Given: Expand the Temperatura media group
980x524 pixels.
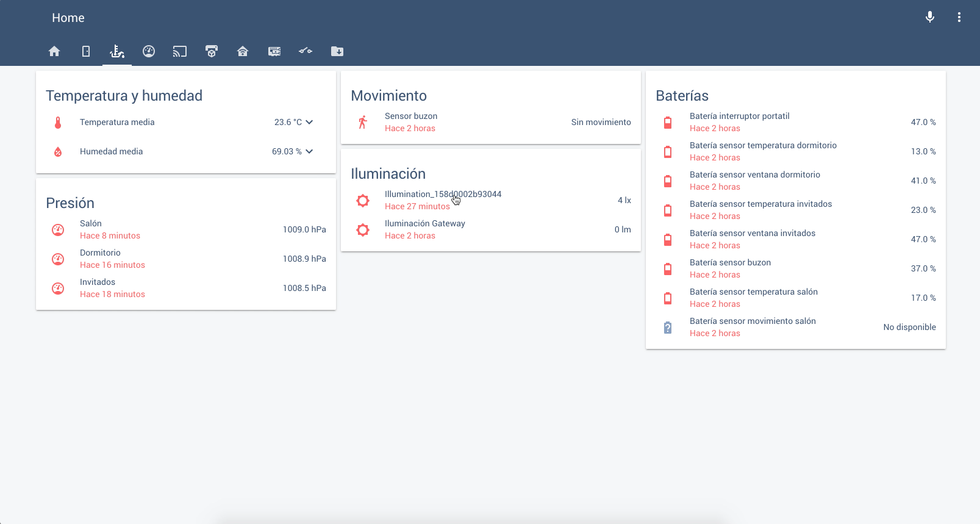Looking at the screenshot, I should (309, 122).
